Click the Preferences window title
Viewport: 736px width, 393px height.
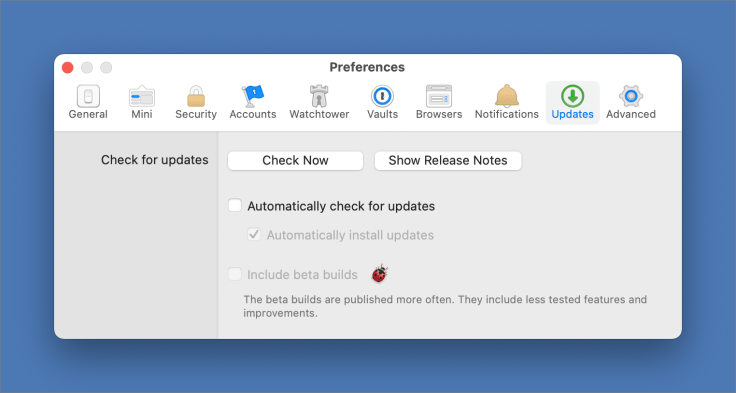coord(367,67)
